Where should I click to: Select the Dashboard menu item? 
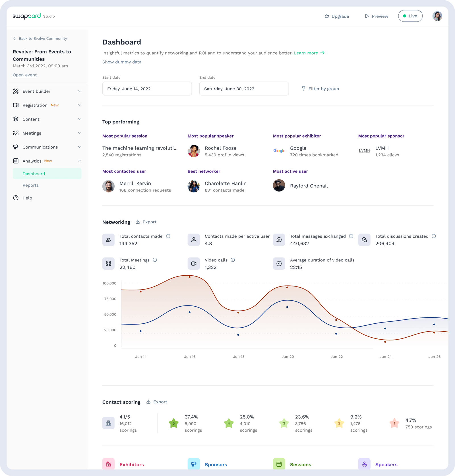pyautogui.click(x=34, y=174)
